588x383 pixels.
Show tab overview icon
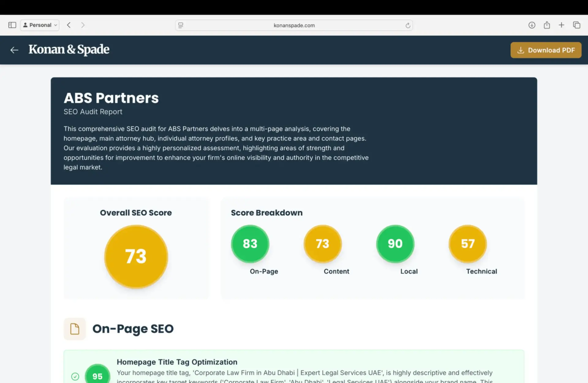point(576,25)
